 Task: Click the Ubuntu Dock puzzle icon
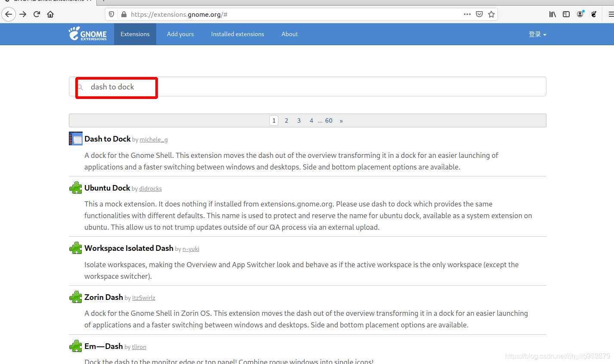[x=76, y=188]
